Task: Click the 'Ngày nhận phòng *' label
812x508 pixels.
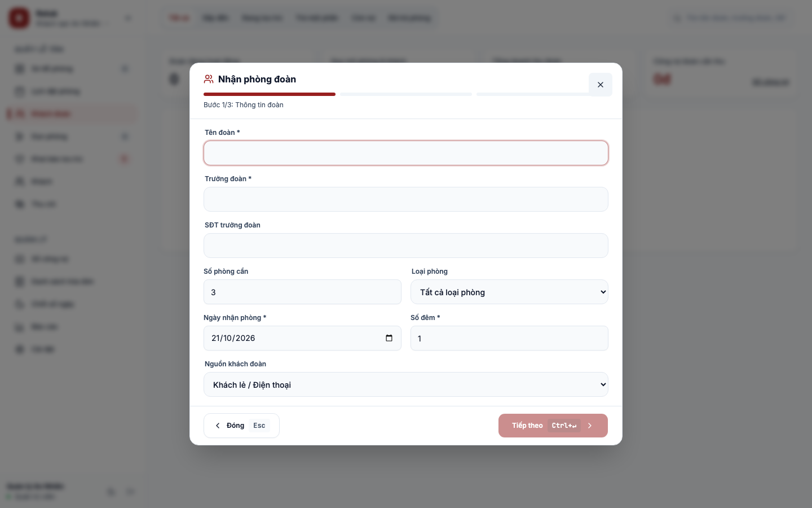Action: (x=235, y=318)
